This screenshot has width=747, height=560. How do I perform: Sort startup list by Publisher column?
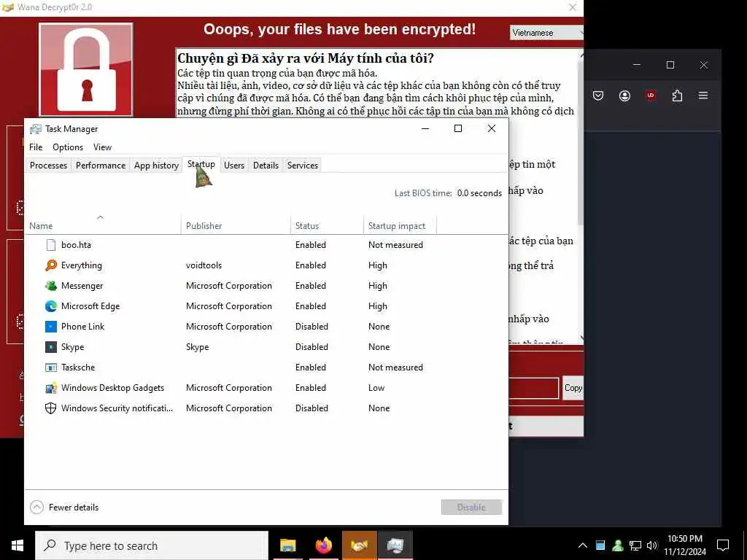click(236, 226)
